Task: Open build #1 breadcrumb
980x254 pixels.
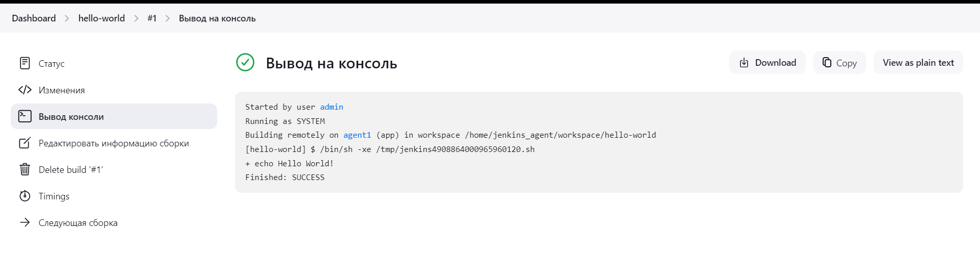Action: [x=152, y=18]
